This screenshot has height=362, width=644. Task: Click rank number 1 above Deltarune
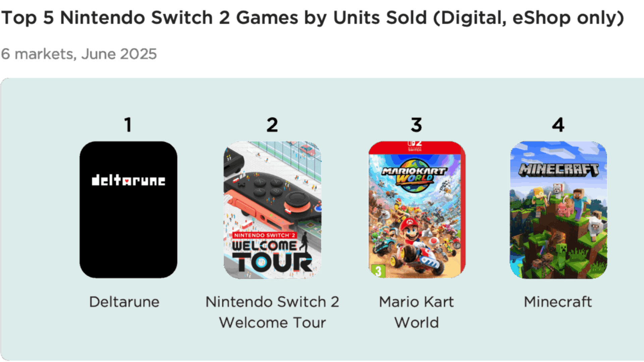128,125
